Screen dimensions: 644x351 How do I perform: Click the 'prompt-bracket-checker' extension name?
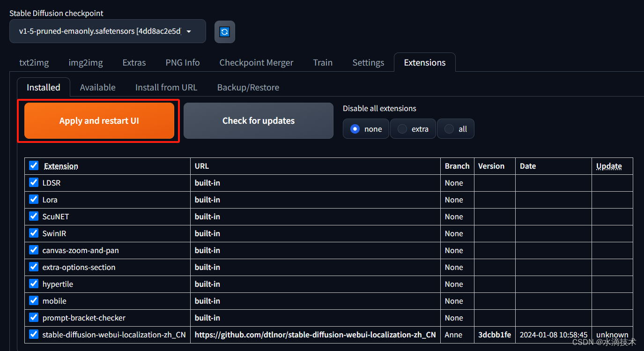84,318
